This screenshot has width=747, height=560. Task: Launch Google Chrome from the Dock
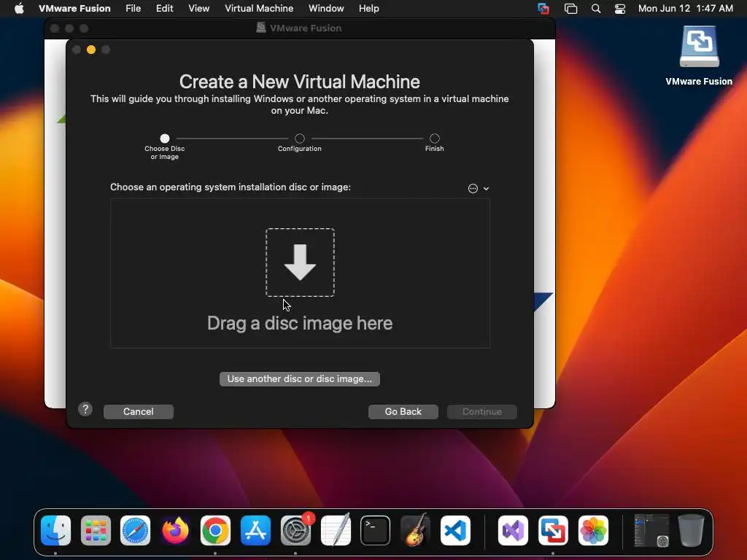215,531
